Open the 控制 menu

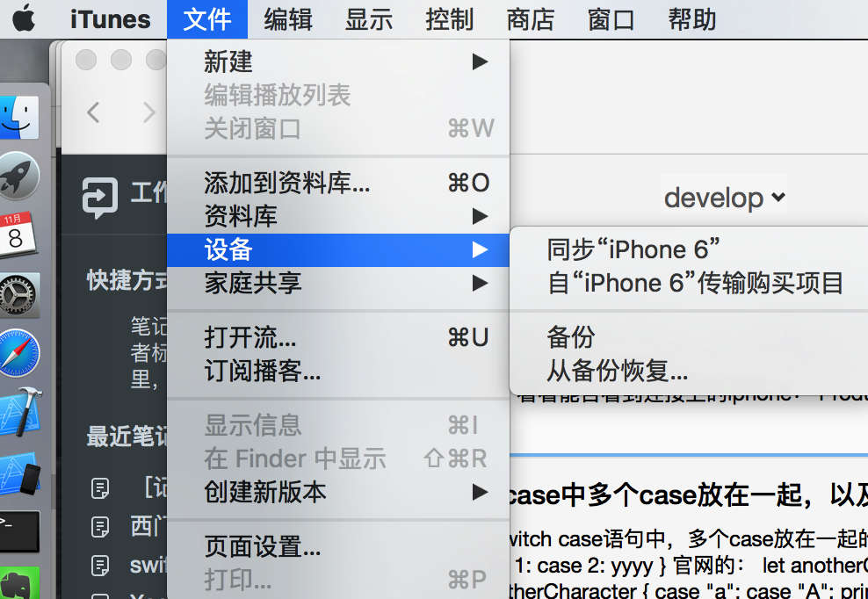tap(450, 19)
